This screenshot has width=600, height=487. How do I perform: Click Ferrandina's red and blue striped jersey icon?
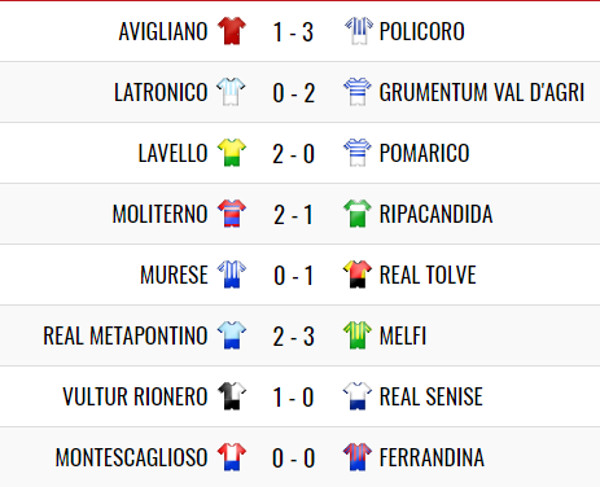(x=358, y=457)
